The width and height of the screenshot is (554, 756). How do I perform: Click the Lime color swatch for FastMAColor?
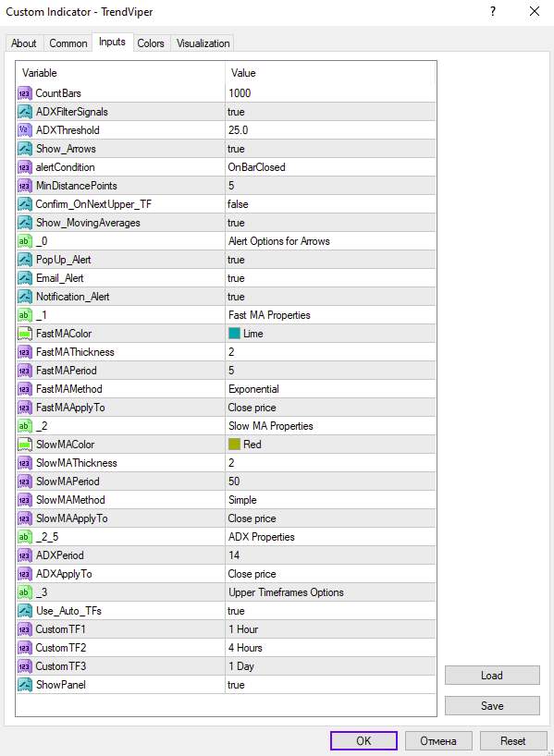234,334
